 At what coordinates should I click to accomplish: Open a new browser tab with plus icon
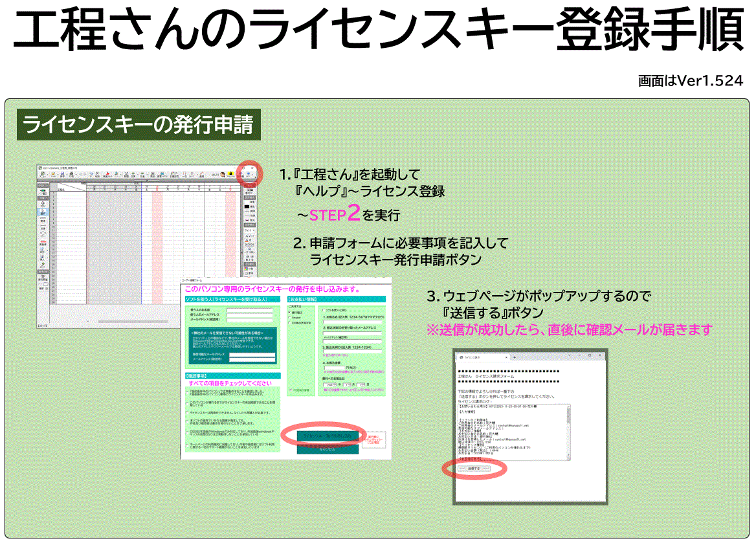(x=514, y=357)
